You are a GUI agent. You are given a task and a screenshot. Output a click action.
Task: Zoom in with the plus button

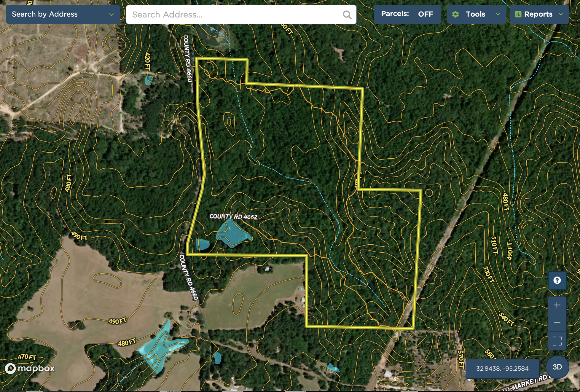pyautogui.click(x=557, y=305)
